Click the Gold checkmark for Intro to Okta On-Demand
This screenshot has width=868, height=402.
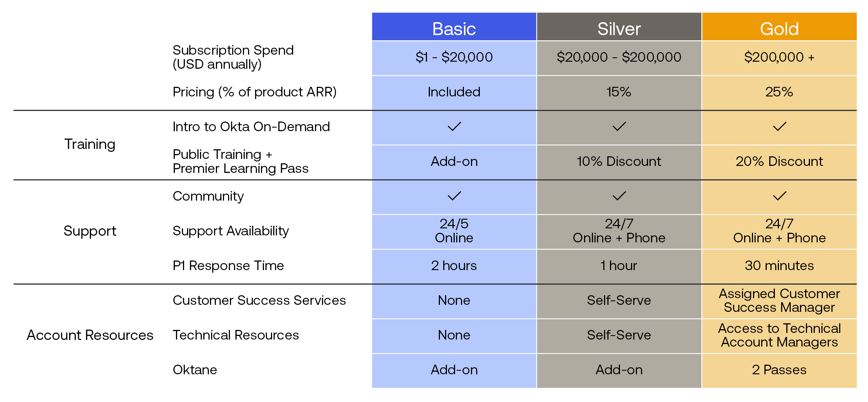[779, 127]
